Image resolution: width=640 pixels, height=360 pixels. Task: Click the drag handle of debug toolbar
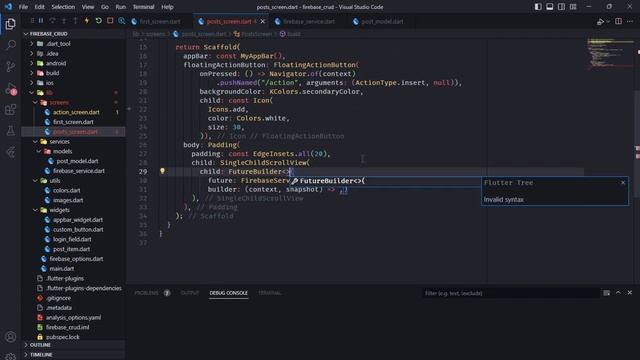[x=32, y=21]
